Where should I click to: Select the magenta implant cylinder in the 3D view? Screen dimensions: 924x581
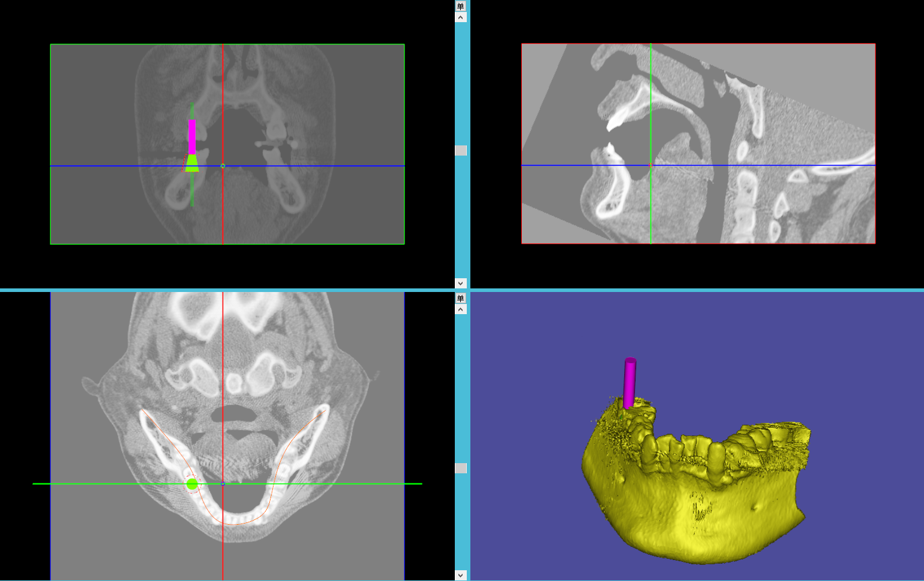(x=630, y=383)
